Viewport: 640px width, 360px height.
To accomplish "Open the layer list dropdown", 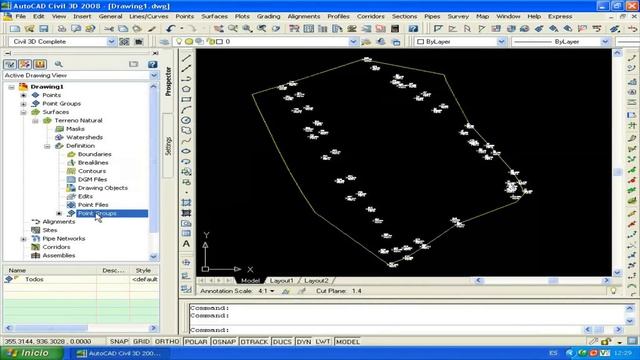I will (x=353, y=42).
